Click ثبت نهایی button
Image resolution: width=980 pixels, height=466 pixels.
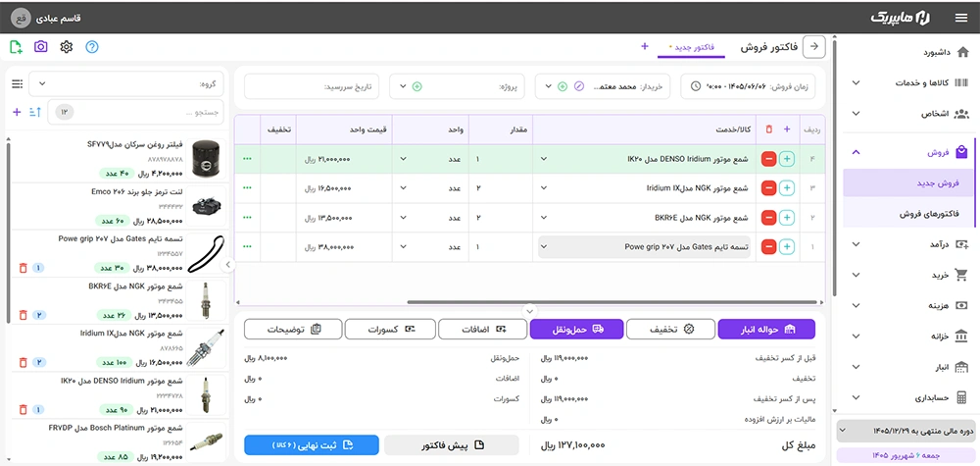(x=312, y=445)
